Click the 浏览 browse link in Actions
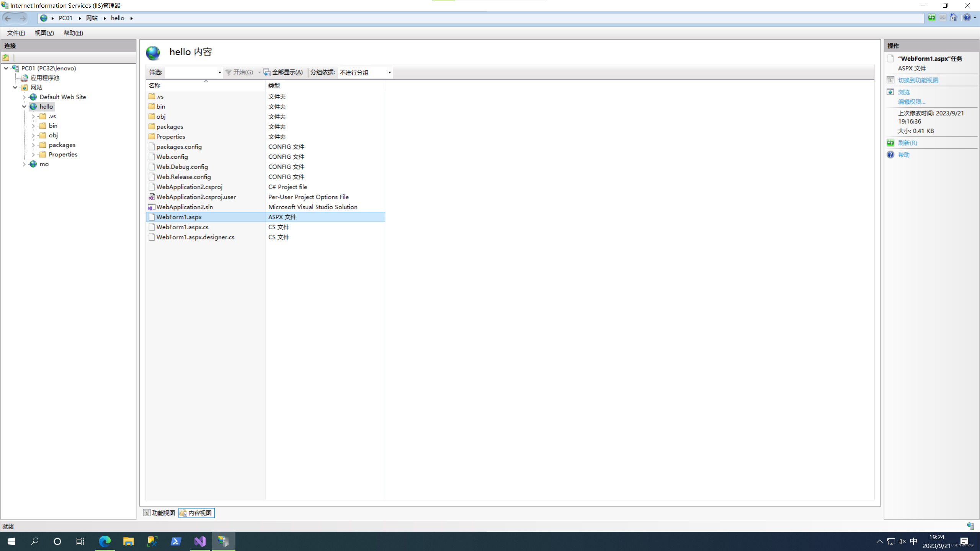980x551 pixels. tap(904, 92)
